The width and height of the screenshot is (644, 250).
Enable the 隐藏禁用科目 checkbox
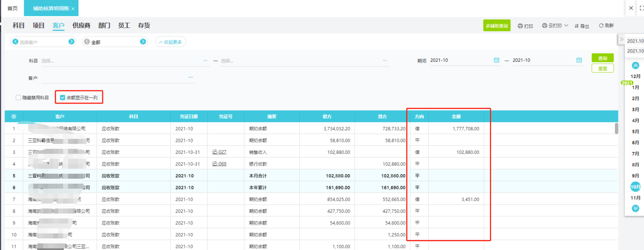point(18,98)
